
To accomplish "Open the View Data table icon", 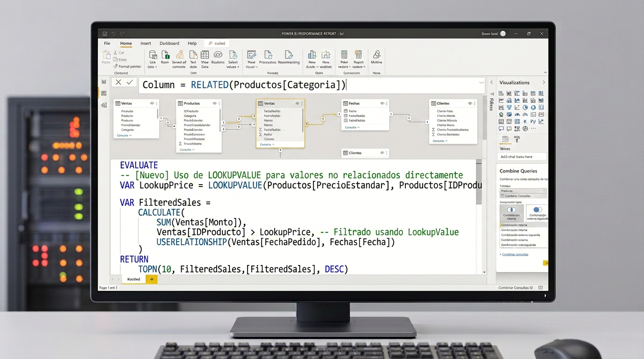I will click(205, 55).
